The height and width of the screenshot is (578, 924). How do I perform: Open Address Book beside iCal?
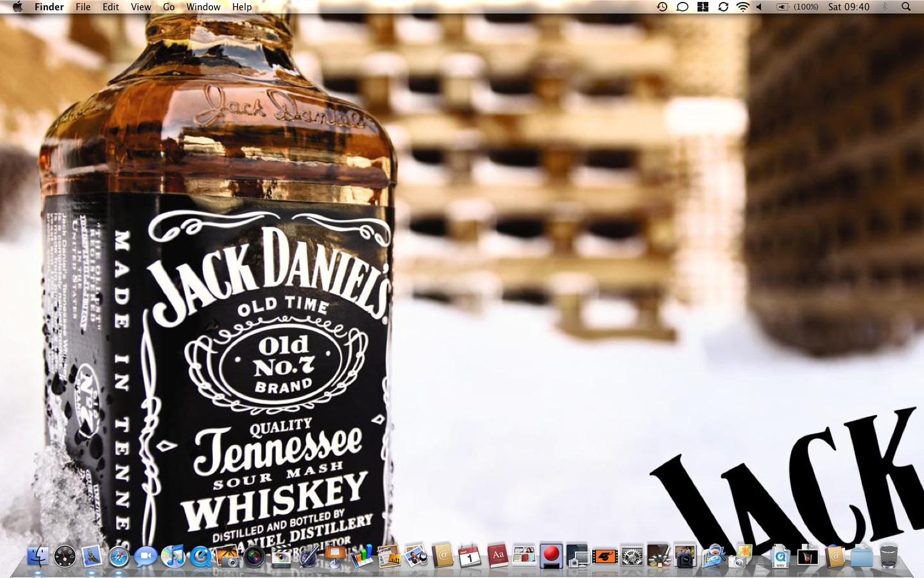coord(443,556)
